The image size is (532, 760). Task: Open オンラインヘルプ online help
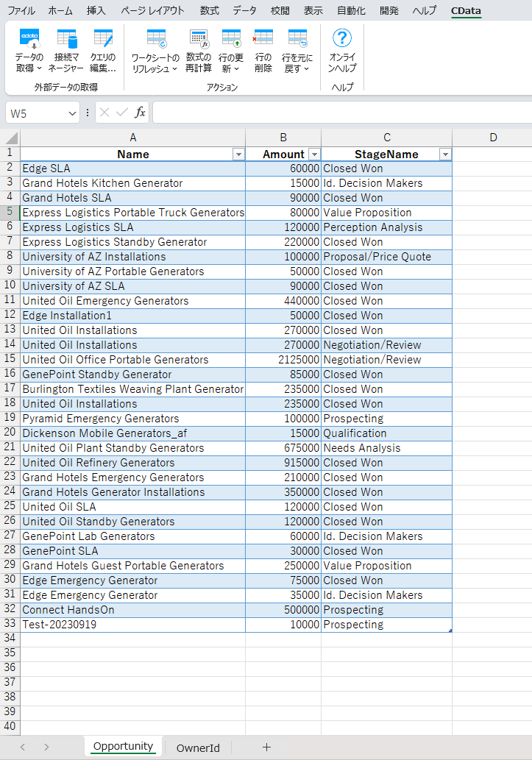click(342, 51)
